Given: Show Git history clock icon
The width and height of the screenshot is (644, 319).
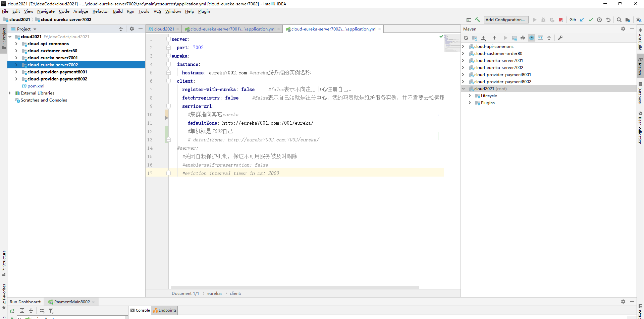Looking at the screenshot, I should tap(599, 20).
